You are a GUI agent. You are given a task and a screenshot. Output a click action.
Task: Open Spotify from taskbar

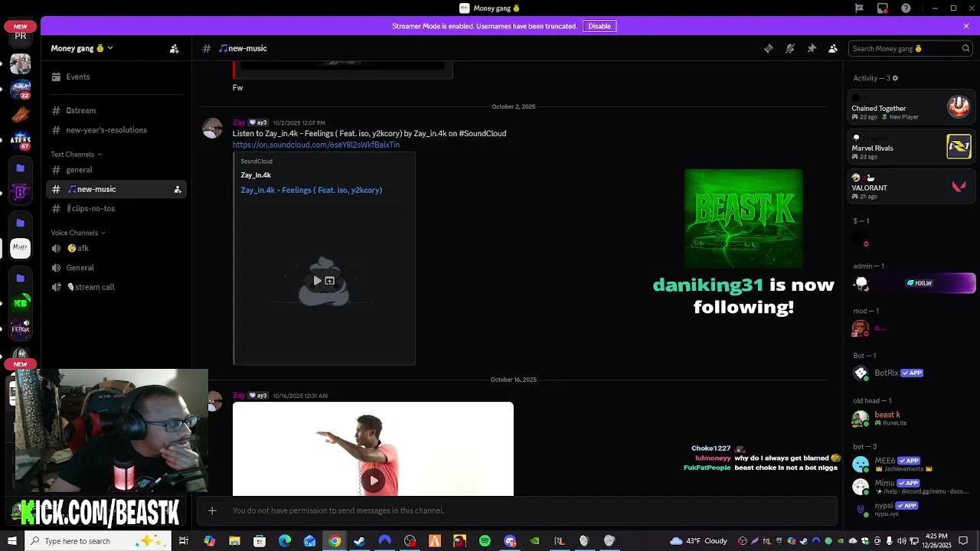pos(485,541)
